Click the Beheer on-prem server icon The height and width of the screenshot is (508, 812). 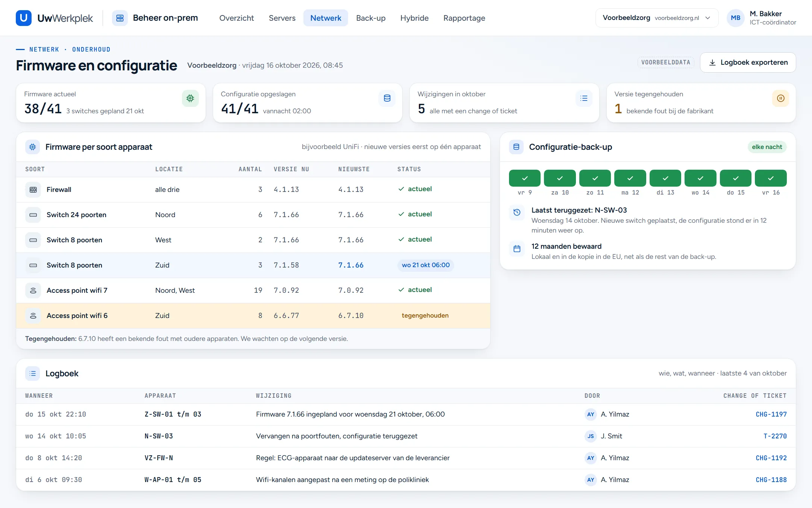point(120,18)
